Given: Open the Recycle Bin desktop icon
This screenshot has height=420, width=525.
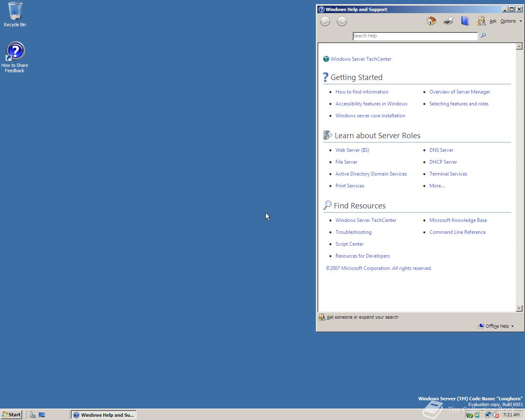Looking at the screenshot, I should pos(15,14).
